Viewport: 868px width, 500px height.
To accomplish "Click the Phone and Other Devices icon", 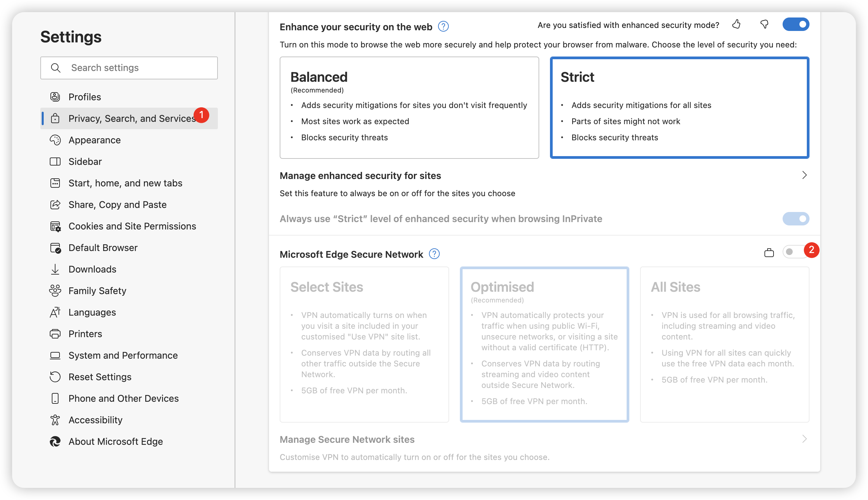I will pos(55,398).
